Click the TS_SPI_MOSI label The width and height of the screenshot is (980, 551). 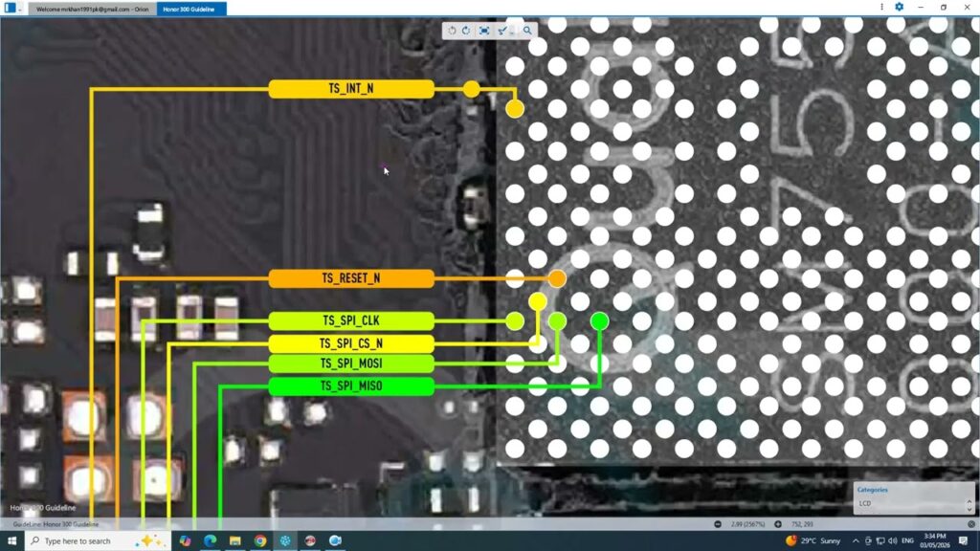(x=351, y=364)
